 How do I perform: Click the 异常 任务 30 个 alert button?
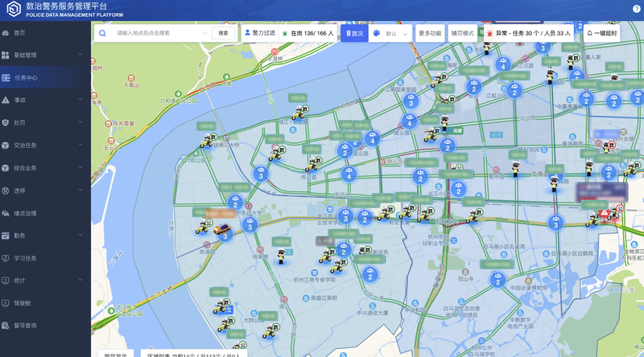[529, 33]
